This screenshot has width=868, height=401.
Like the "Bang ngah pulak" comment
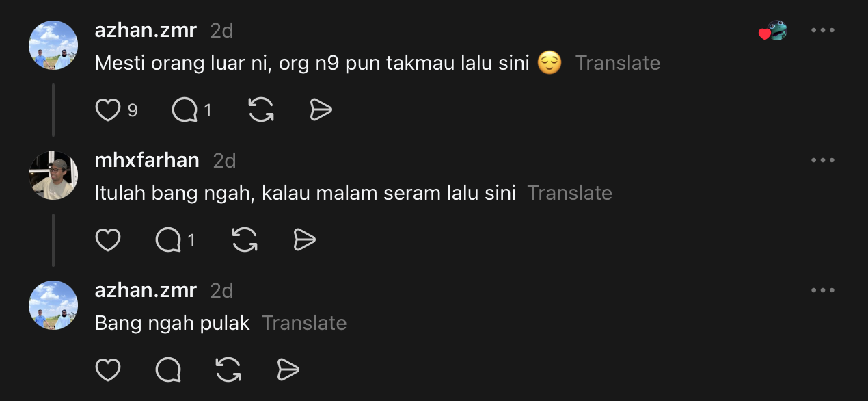(x=108, y=370)
